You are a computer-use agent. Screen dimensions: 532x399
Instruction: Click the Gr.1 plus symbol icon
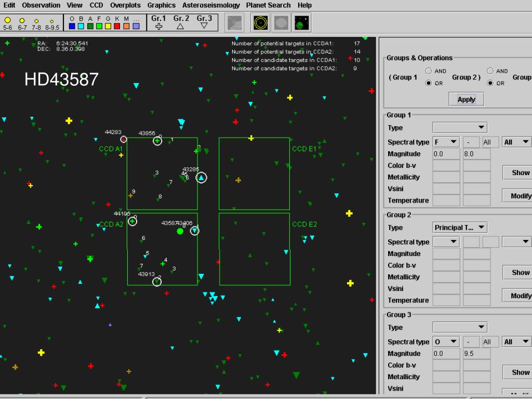click(x=158, y=26)
